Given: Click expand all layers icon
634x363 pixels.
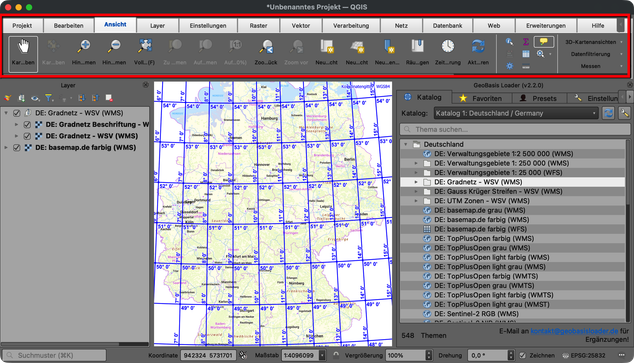Looking at the screenshot, I should [82, 98].
